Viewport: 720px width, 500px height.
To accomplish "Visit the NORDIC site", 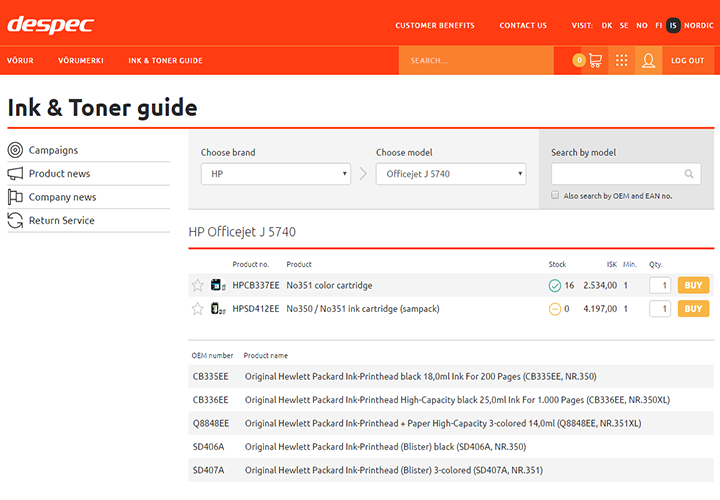I will [698, 26].
